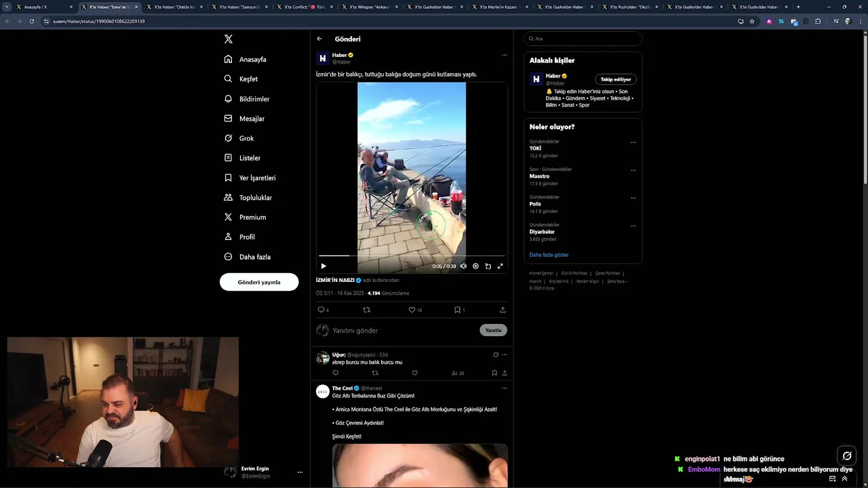Go back with the Gönderi arrow
This screenshot has height=488, width=868.
click(x=319, y=39)
